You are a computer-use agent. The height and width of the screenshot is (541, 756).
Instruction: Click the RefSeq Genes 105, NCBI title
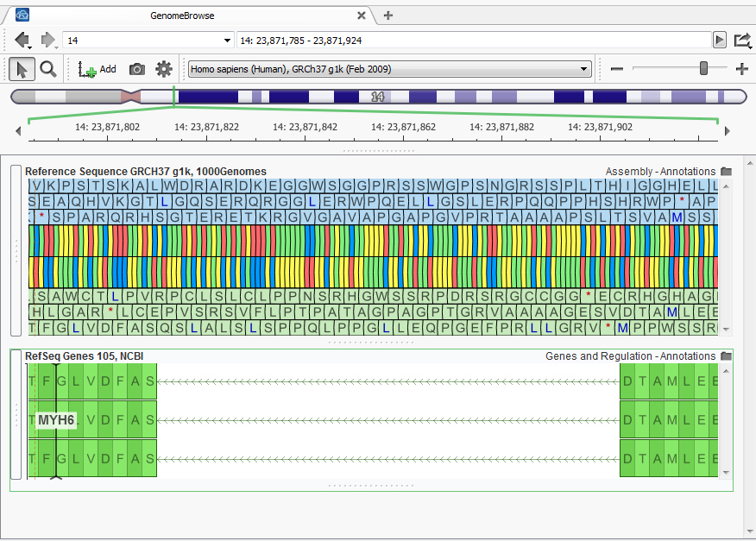(85, 356)
